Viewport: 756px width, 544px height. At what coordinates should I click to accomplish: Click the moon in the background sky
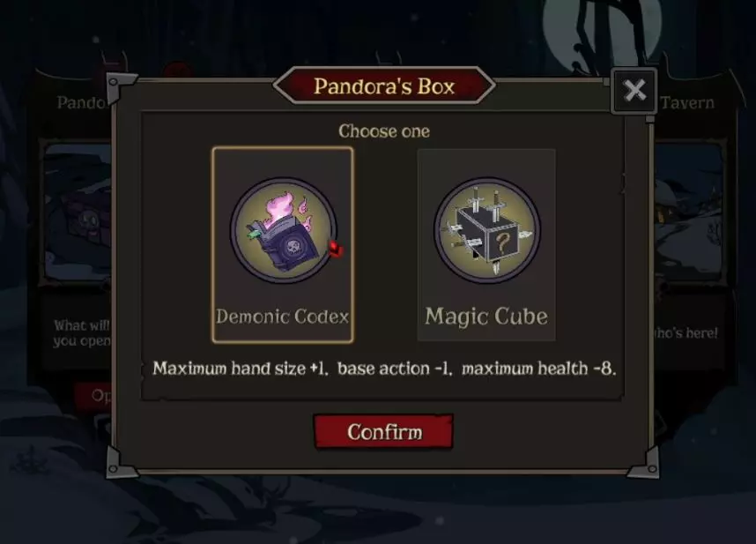pyautogui.click(x=602, y=30)
